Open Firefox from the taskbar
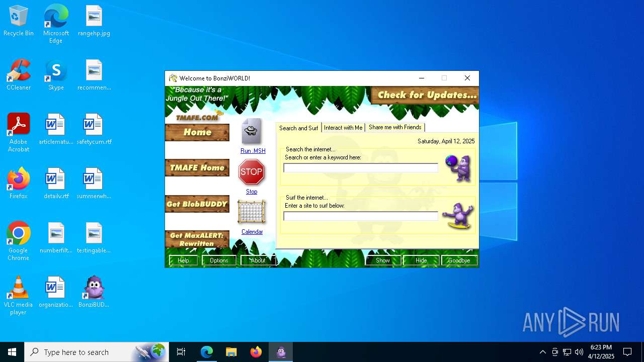Viewport: 644px width, 362px height. point(256,352)
